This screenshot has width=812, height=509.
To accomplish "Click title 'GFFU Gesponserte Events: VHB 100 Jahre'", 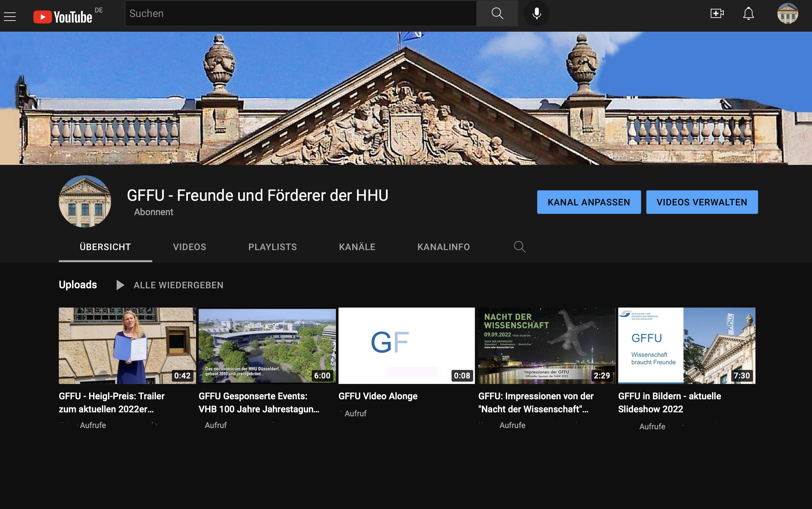I will point(259,403).
